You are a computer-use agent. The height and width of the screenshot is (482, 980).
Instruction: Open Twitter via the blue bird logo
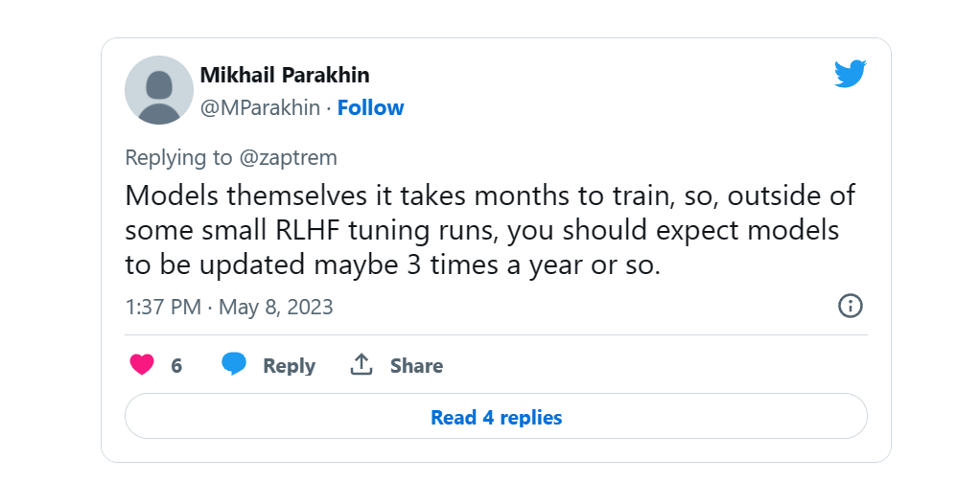tap(850, 74)
